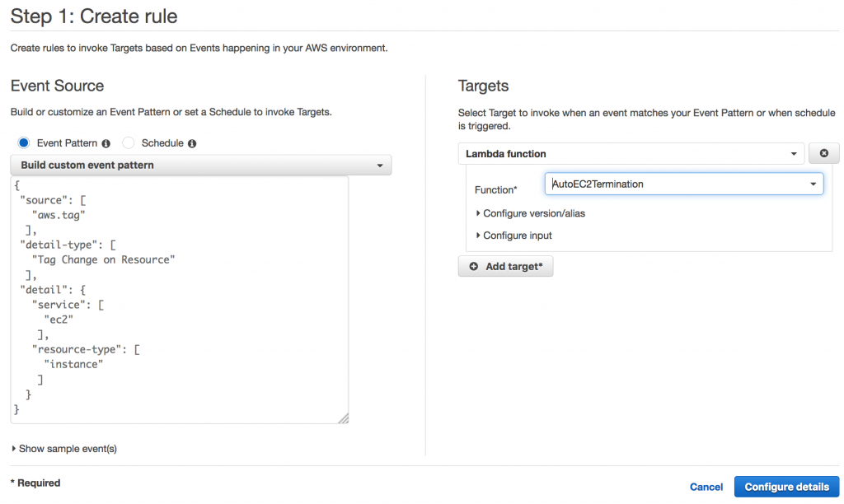Viewport: 844px width, 504px height.
Task: Open the AutoEC2Termination function dropdown
Action: pos(684,184)
